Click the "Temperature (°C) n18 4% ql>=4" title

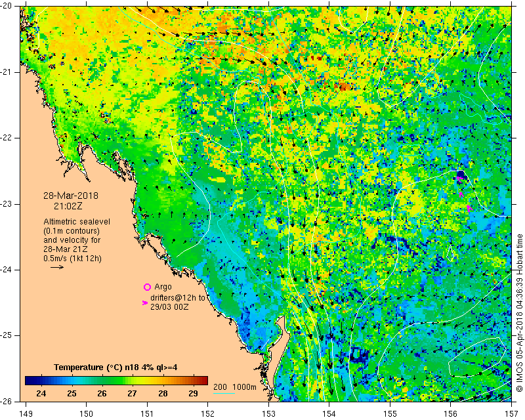115,367
